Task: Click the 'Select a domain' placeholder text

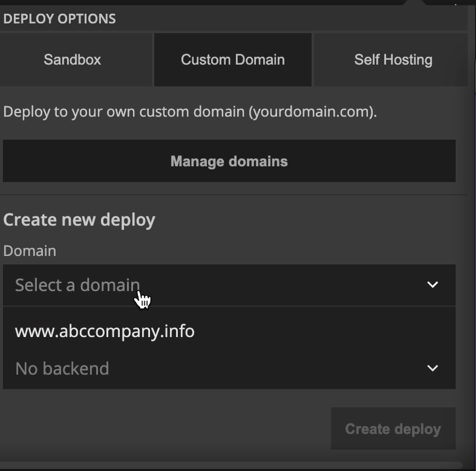Action: [x=77, y=285]
